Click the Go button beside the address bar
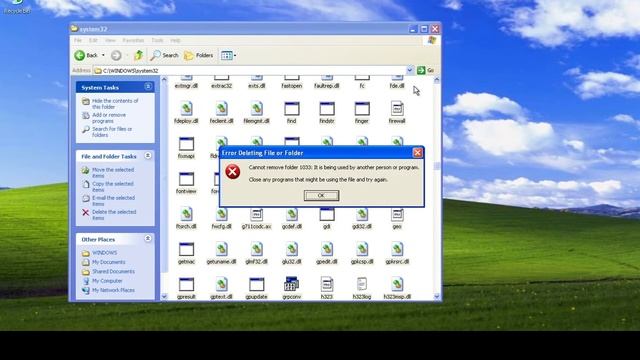The width and height of the screenshot is (640, 360). 425,71
